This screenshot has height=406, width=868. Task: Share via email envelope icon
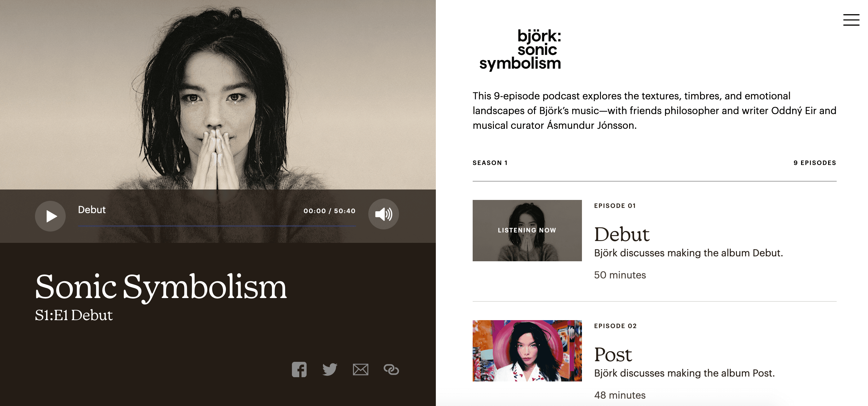point(361,369)
